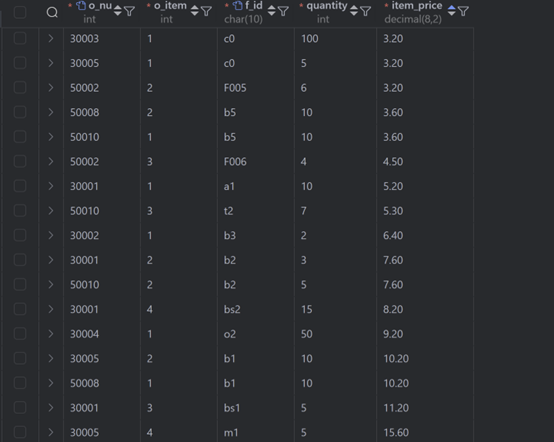554x442 pixels.
Task: Click the o_nu key icon
Action: [81, 6]
